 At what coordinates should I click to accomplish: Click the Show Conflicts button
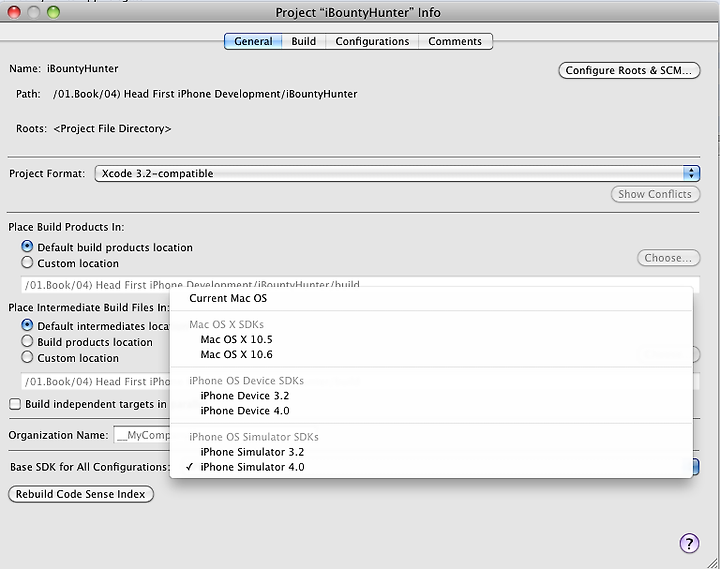click(x=655, y=194)
